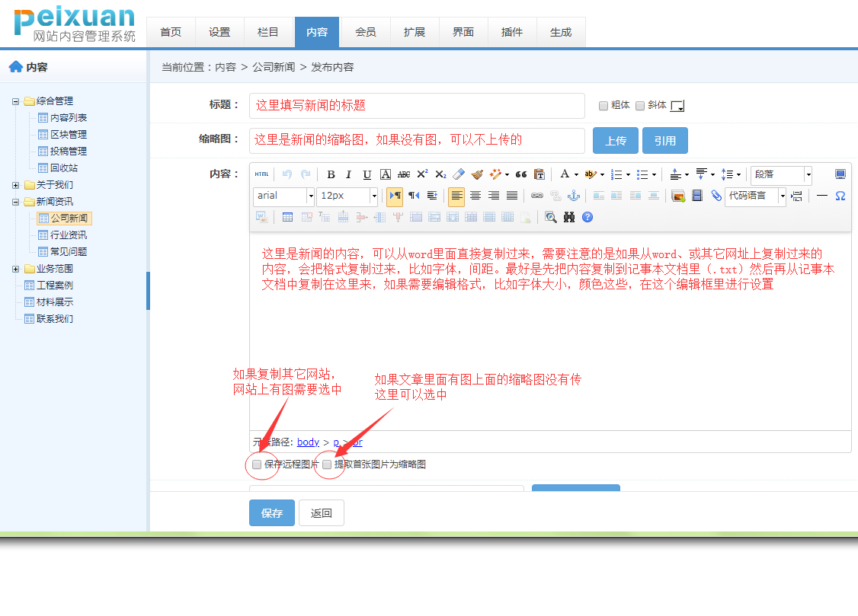Check 提取首张图片为缩略图 option

327,464
